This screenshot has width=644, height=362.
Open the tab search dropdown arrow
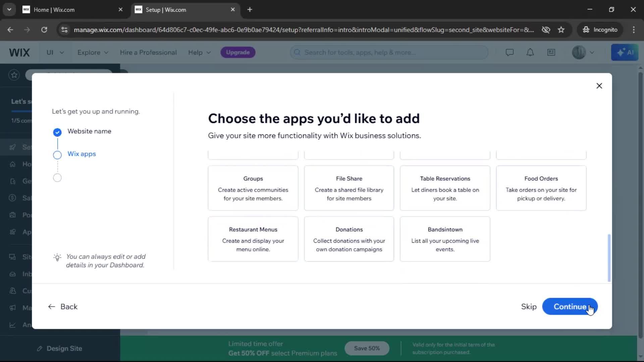(x=9, y=10)
